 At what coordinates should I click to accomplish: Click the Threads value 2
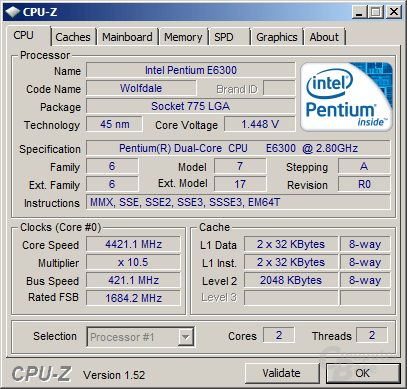372,335
